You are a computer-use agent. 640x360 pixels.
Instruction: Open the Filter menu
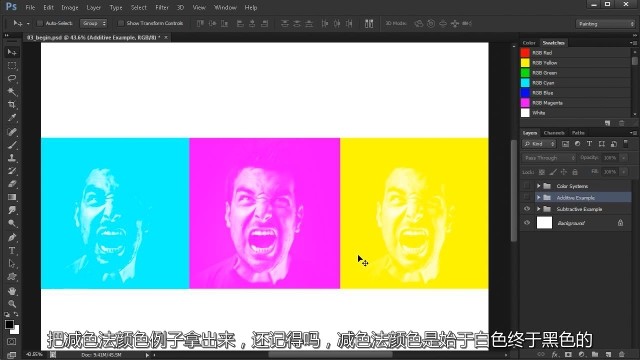pyautogui.click(x=162, y=7)
